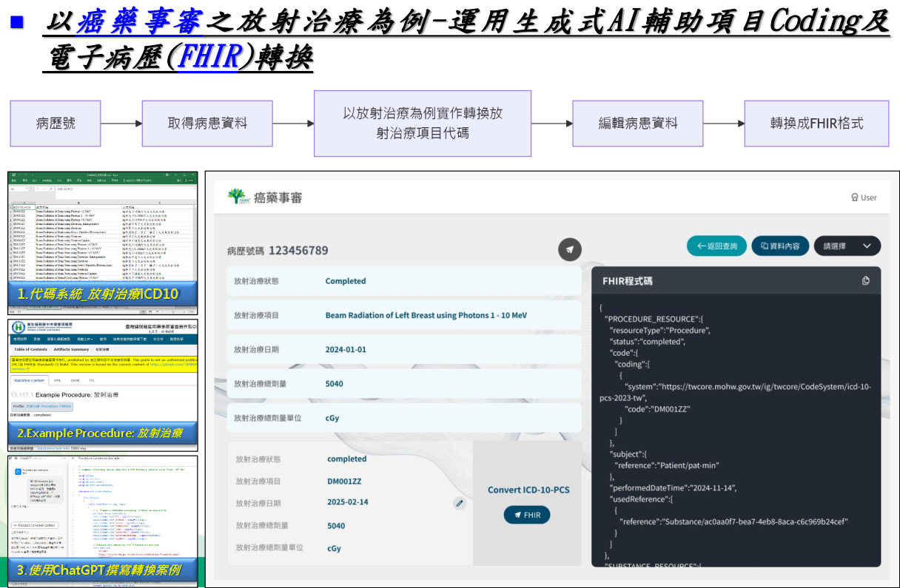Click the 癌藥事審 tree logo
The width and height of the screenshot is (900, 588).
coord(237,197)
